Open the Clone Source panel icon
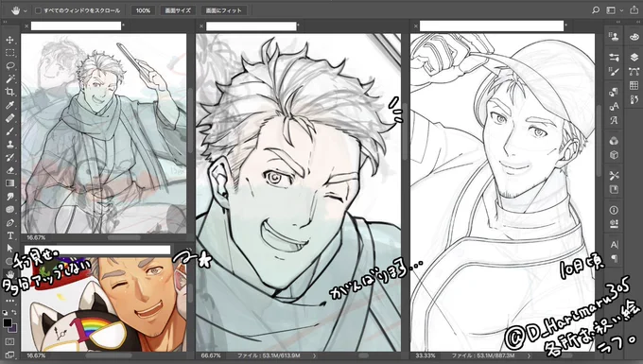643x364 pixels. [x=614, y=36]
